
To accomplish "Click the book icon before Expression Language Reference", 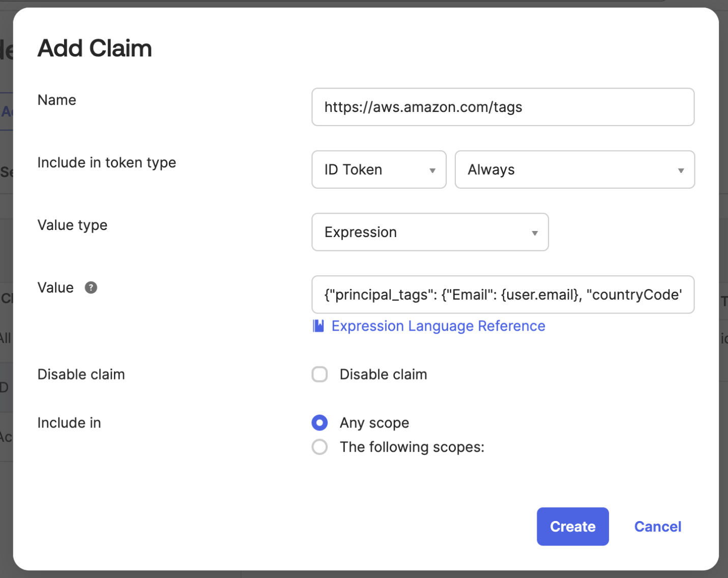I will [x=318, y=326].
